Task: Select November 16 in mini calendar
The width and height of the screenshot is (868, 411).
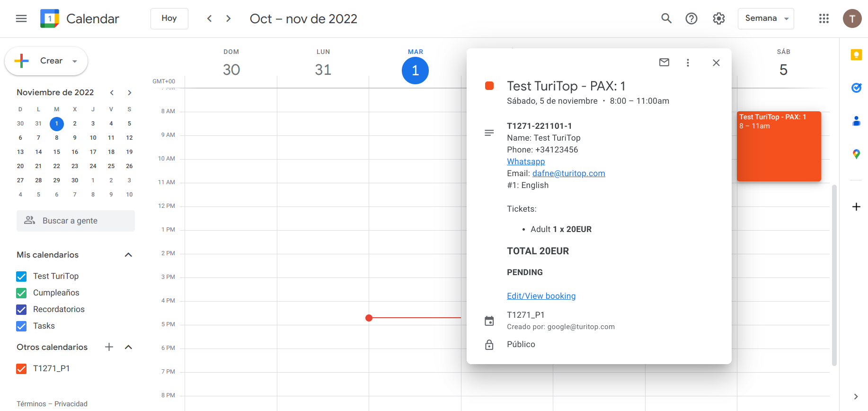Action: 75,152
